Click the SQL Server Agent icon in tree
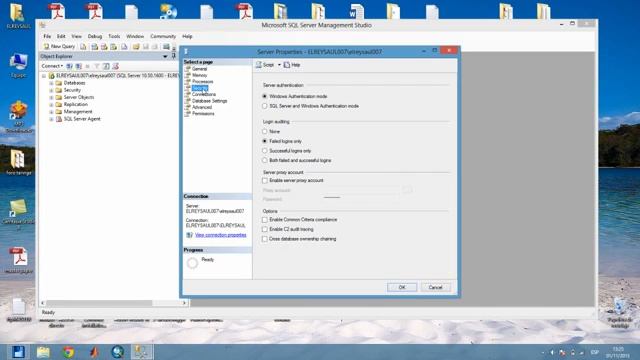 click(x=59, y=119)
